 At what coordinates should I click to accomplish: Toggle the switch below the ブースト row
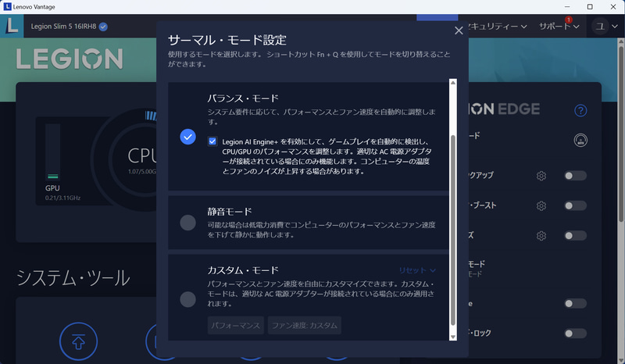(x=575, y=236)
